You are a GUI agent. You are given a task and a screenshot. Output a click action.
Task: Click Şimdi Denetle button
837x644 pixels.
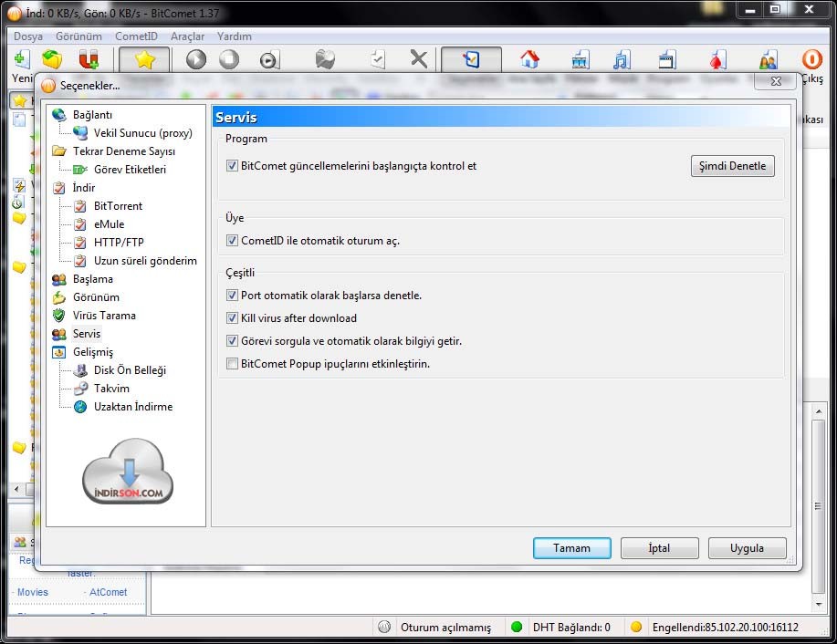(x=732, y=166)
